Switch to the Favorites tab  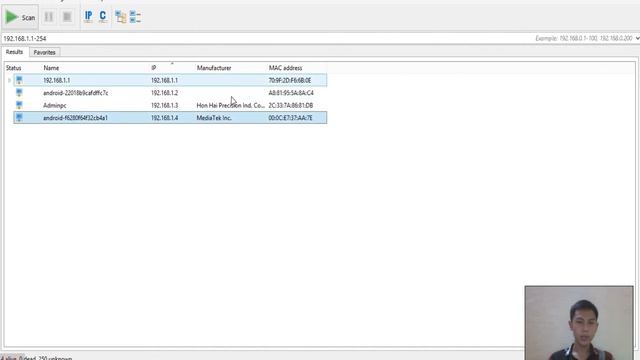[44, 53]
